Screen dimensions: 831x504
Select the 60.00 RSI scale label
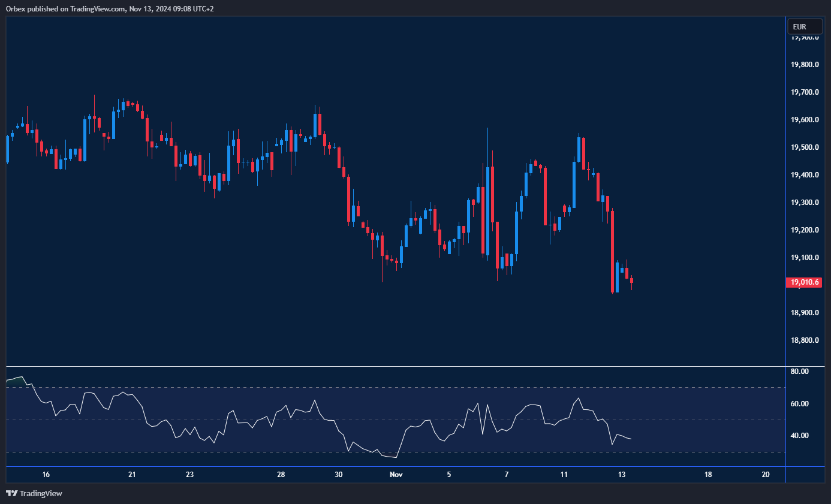(x=800, y=404)
